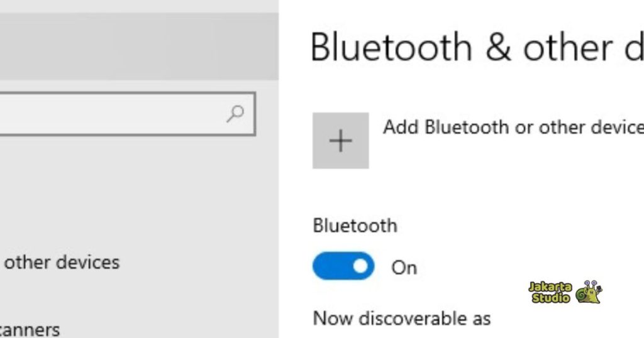Click the "On" label beside the Bluetooth switch

[x=404, y=268]
